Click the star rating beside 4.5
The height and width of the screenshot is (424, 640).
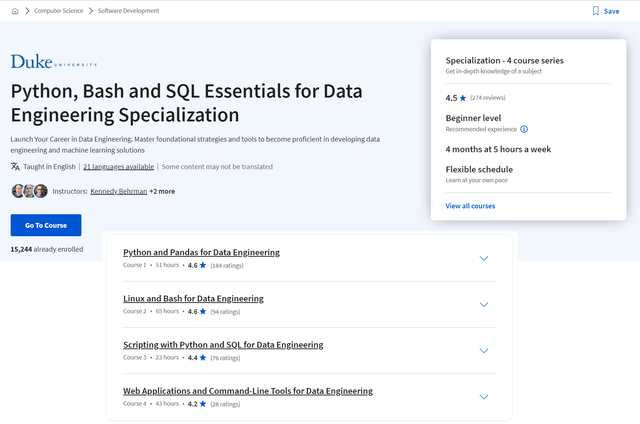pos(463,98)
